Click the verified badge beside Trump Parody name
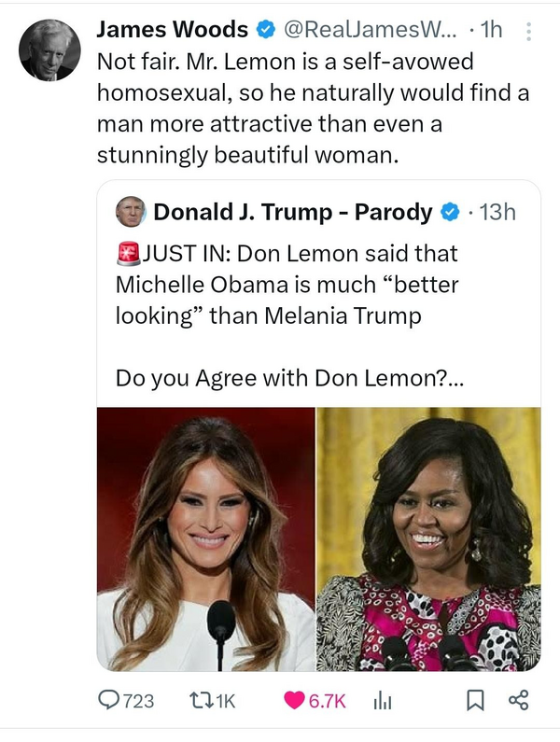This screenshot has width=560, height=742. click(449, 212)
